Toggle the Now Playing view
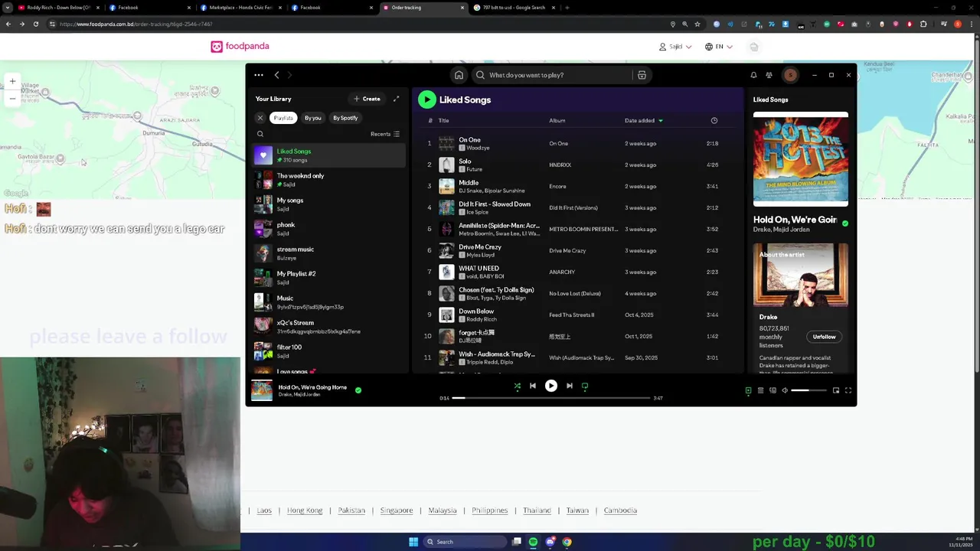 [748, 390]
